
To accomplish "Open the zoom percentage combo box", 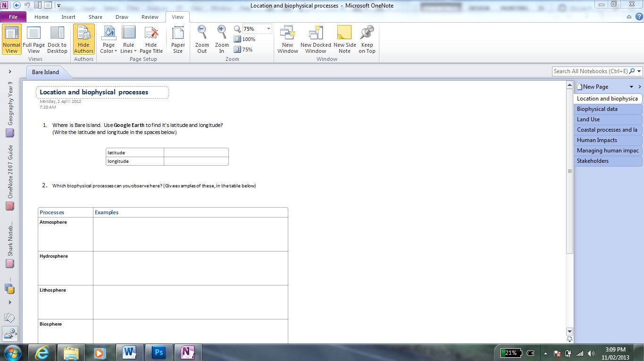I will (x=268, y=29).
